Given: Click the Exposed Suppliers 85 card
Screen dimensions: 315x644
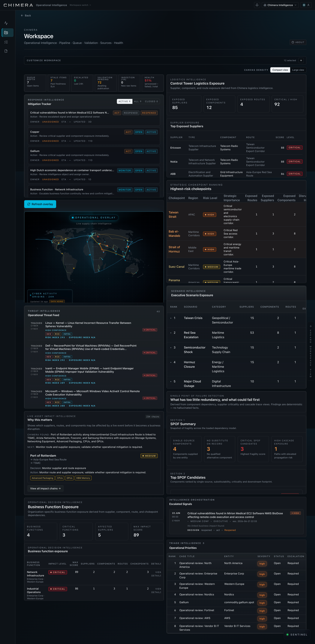Looking at the screenshot, I should [185, 104].
